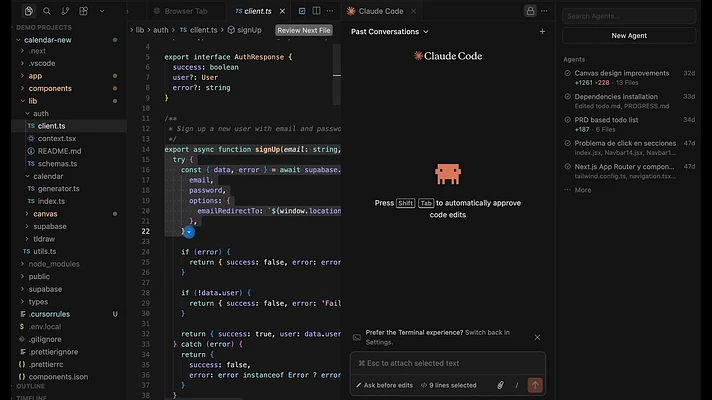Click the lock icon in Claude Code header

[x=530, y=11]
